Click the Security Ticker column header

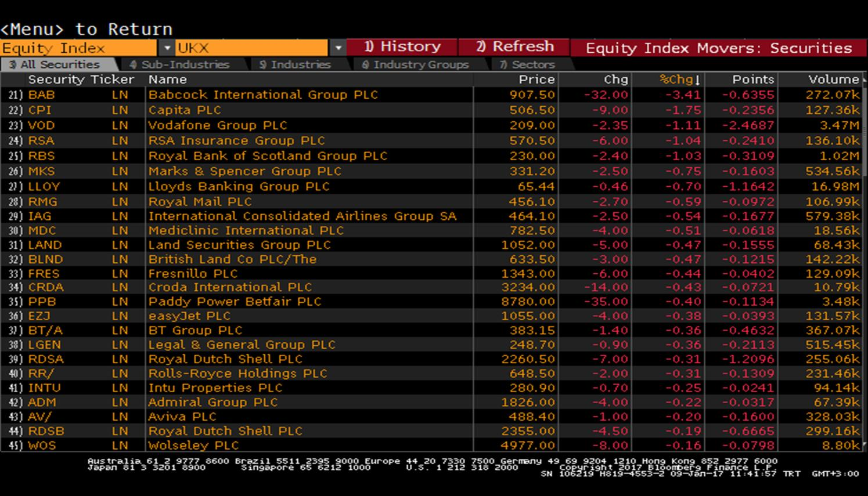[x=81, y=79]
